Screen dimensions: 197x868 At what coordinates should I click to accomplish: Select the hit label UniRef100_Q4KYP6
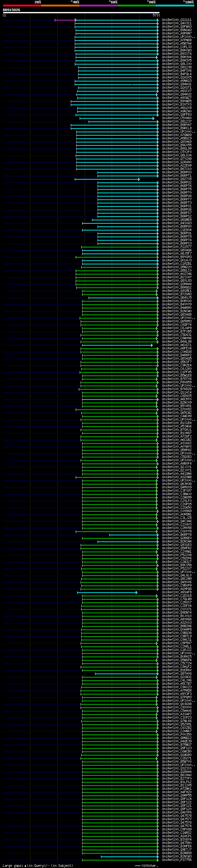pos(177,812)
